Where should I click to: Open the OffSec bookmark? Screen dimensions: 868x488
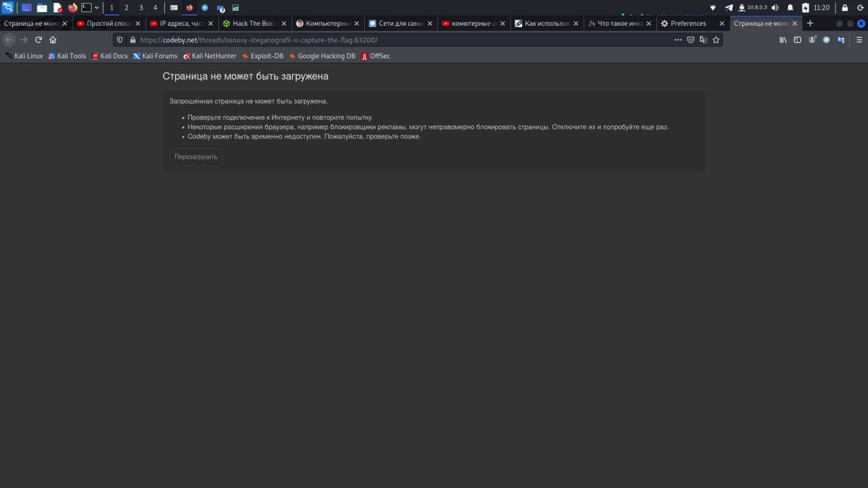(x=375, y=56)
